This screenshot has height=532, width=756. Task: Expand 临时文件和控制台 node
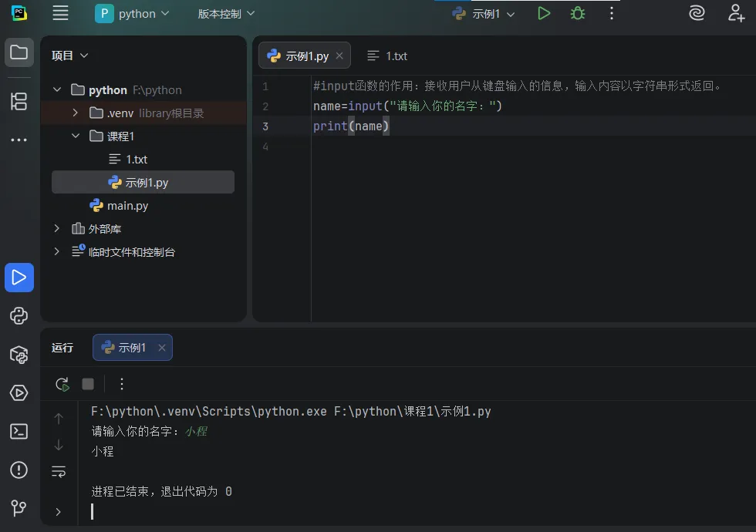point(57,251)
